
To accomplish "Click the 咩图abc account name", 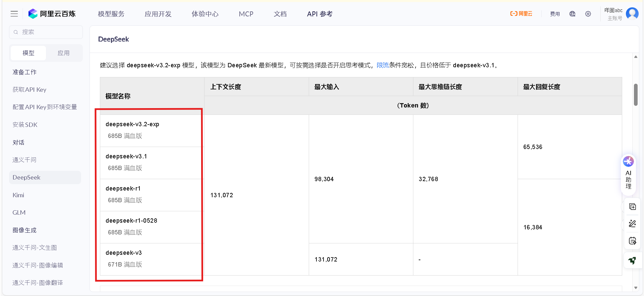I will pyautogui.click(x=613, y=10).
